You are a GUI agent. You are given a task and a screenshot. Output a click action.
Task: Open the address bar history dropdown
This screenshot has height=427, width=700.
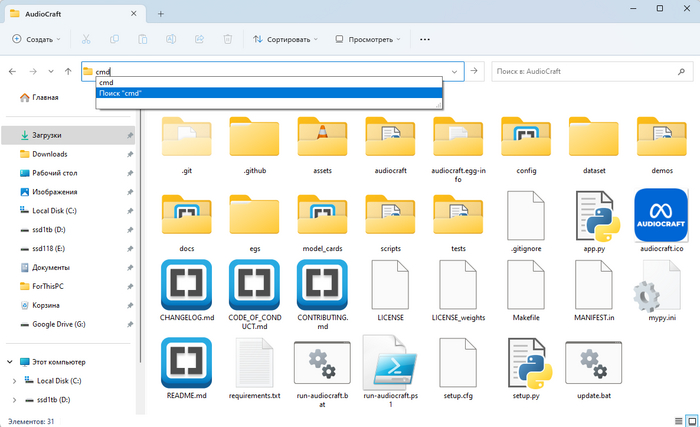456,72
